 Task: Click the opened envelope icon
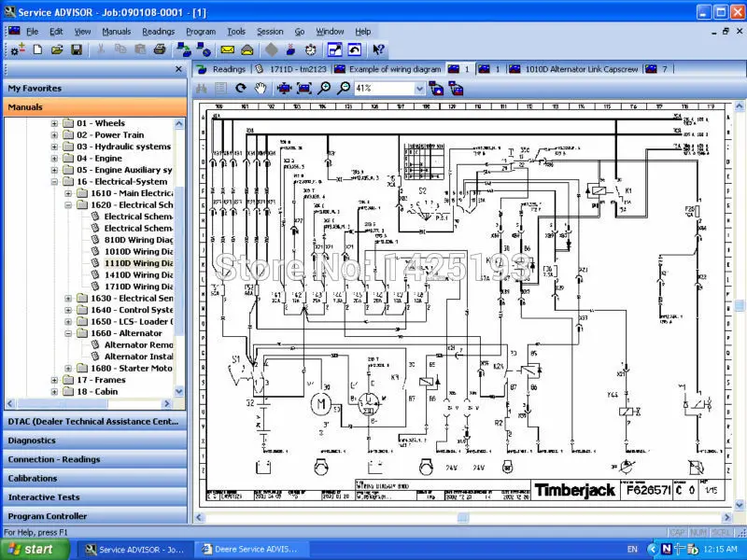pos(247,49)
